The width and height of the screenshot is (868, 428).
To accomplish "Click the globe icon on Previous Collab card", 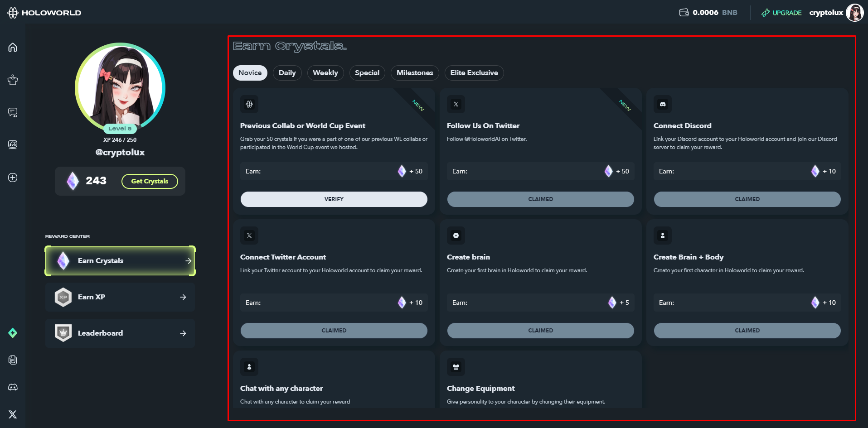I will 249,104.
